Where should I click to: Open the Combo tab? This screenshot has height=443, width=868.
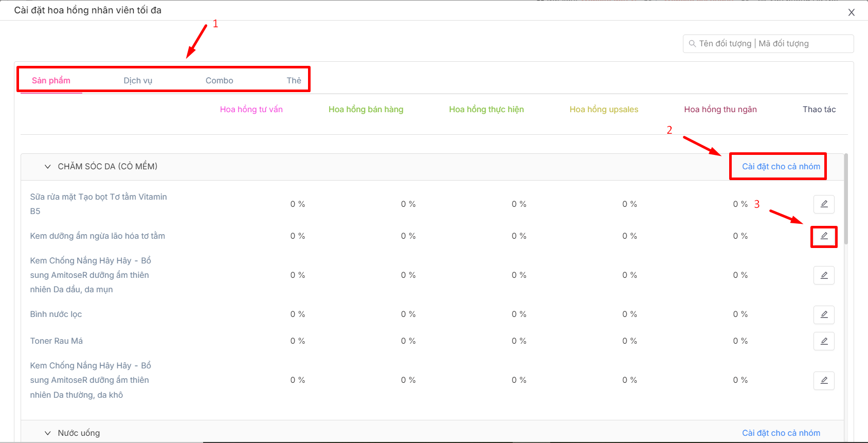pyautogui.click(x=219, y=81)
